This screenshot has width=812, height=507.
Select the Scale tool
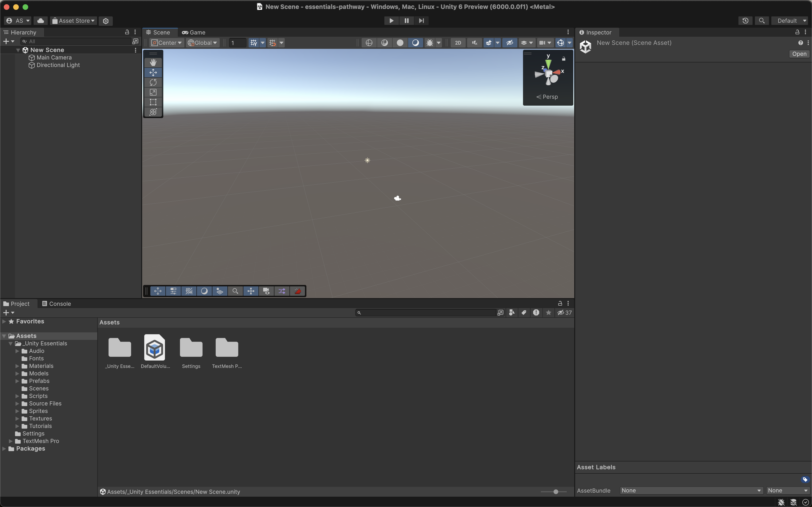click(x=153, y=92)
